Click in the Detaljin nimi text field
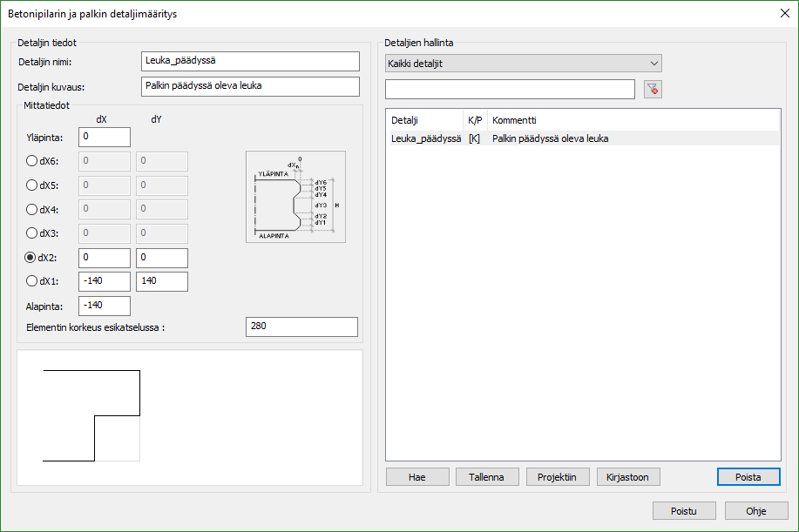 (249, 61)
